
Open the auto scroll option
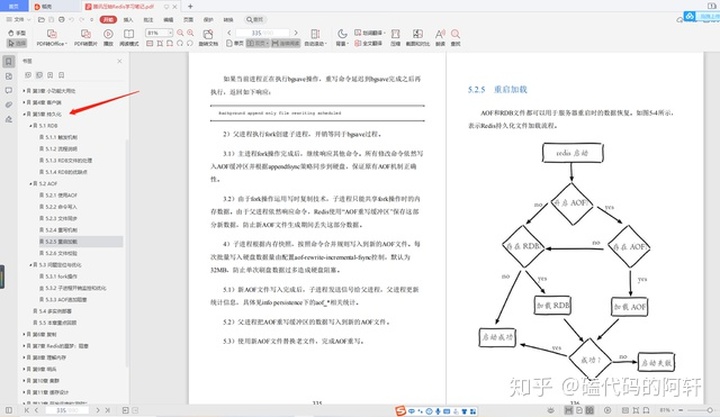click(x=315, y=37)
